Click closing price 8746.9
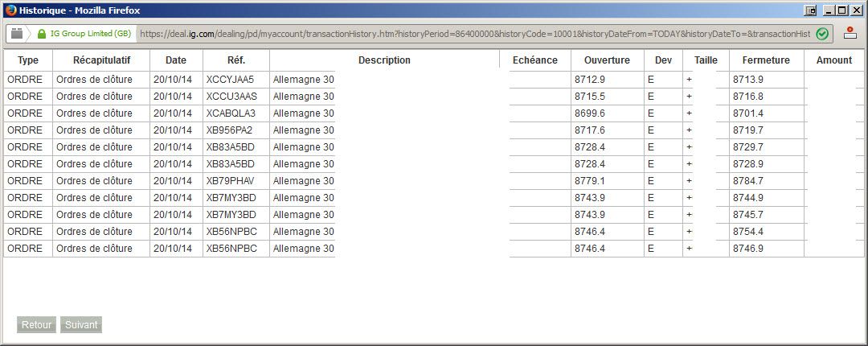 (x=748, y=249)
